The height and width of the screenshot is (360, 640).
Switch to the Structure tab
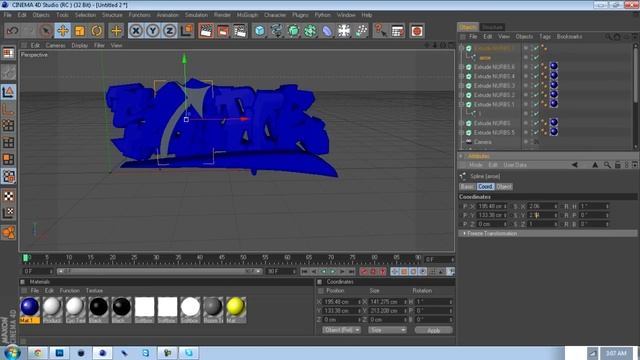point(492,27)
